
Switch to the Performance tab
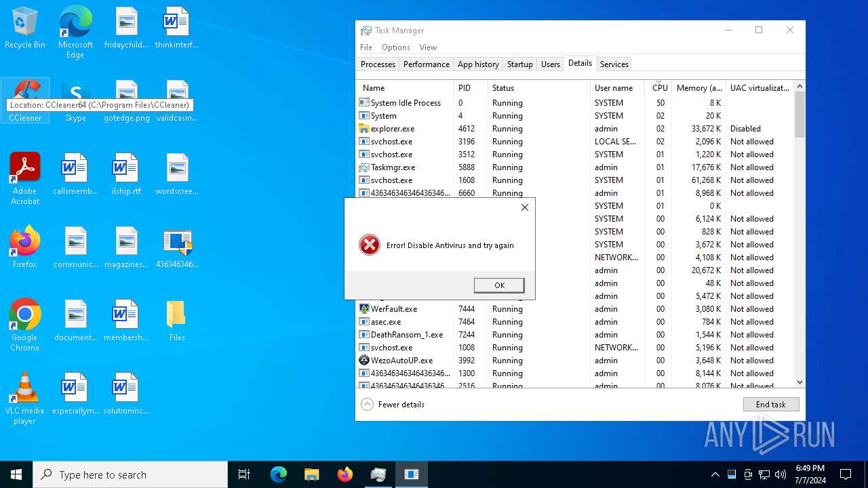[x=427, y=64]
